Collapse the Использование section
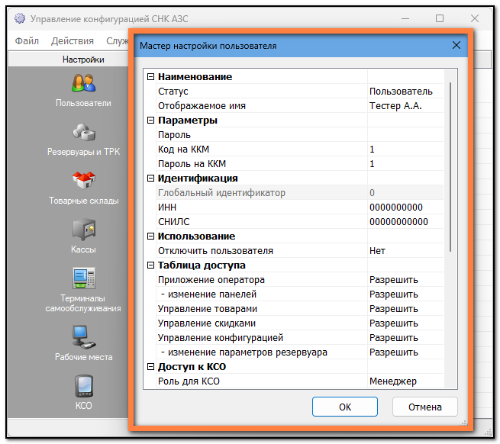 pos(151,236)
